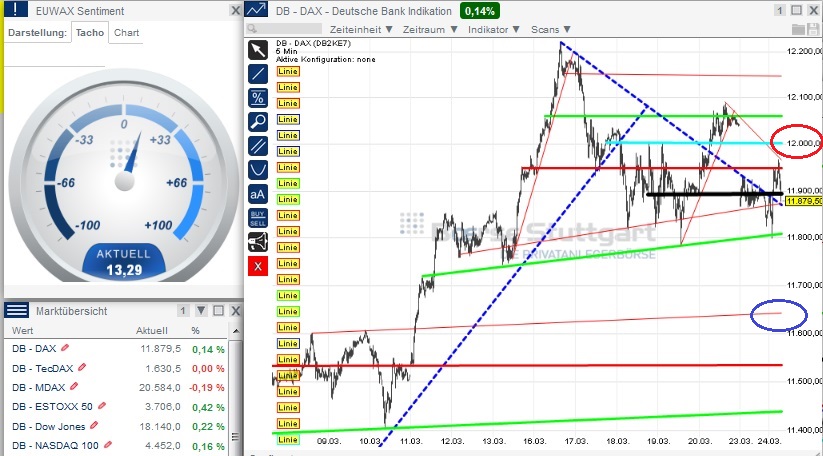Viewport: 823px width, 456px height.
Task: Open the Buy Sell marker tool
Action: [258, 218]
